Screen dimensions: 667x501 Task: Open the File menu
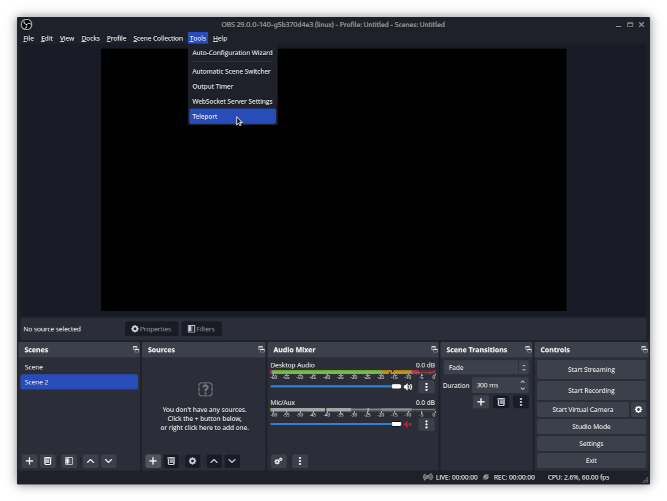click(x=29, y=38)
